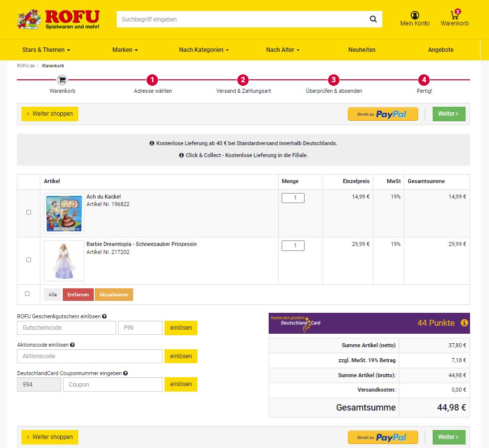Click the 7,18 € MwSt. amount

(x=459, y=360)
